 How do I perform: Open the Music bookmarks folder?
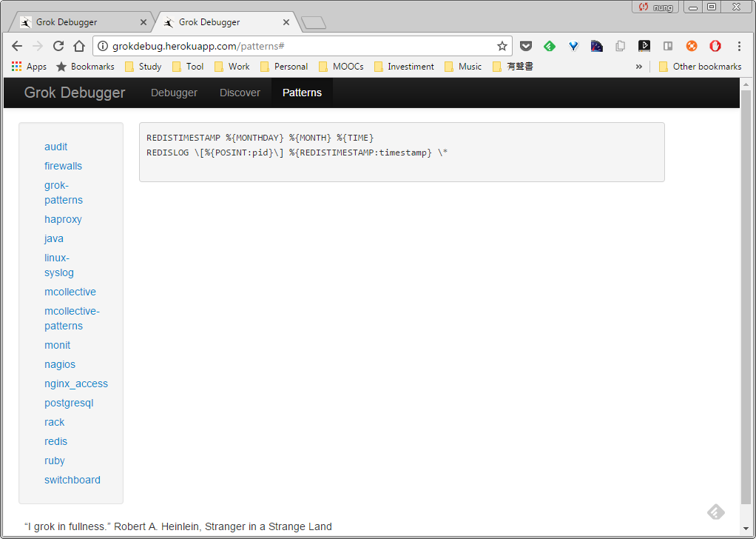(463, 67)
